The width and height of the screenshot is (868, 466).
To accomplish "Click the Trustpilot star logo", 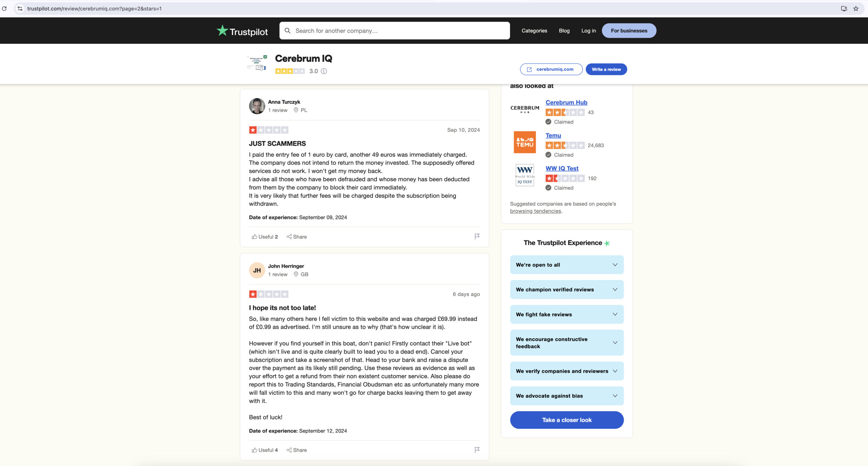I will pos(242,31).
